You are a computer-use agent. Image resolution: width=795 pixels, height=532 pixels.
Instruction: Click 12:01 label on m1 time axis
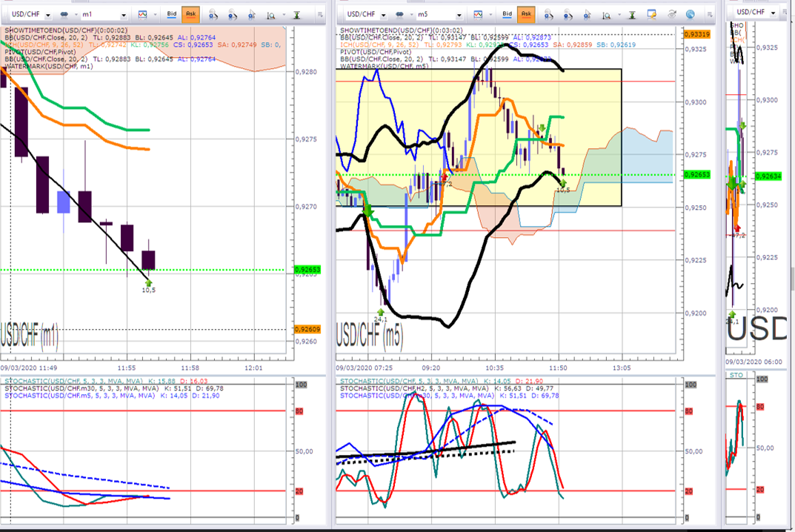[253, 368]
